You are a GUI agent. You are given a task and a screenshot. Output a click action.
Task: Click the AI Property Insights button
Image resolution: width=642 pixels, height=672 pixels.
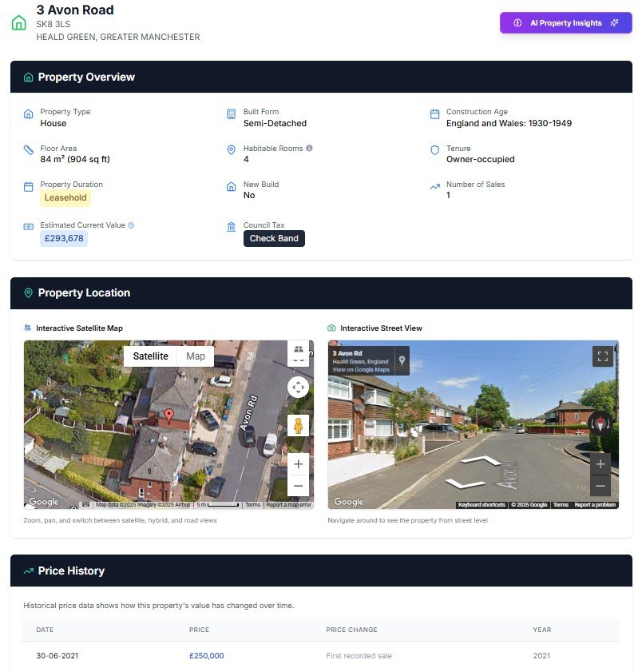click(565, 22)
